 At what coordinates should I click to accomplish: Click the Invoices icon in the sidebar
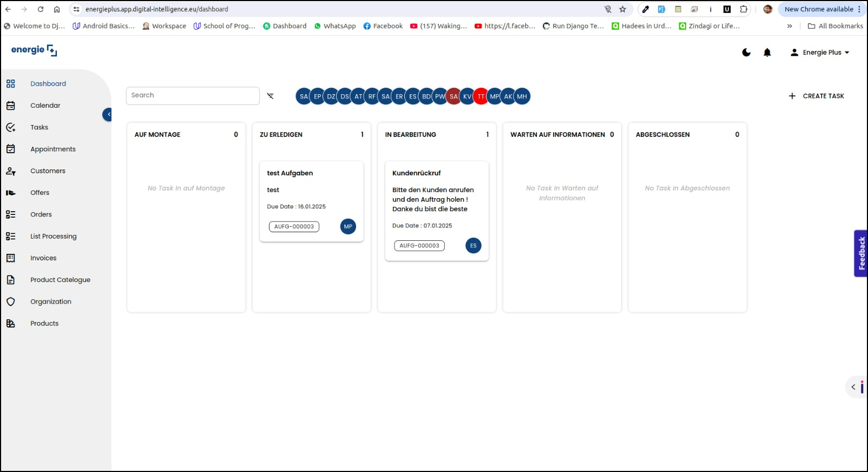[11, 258]
